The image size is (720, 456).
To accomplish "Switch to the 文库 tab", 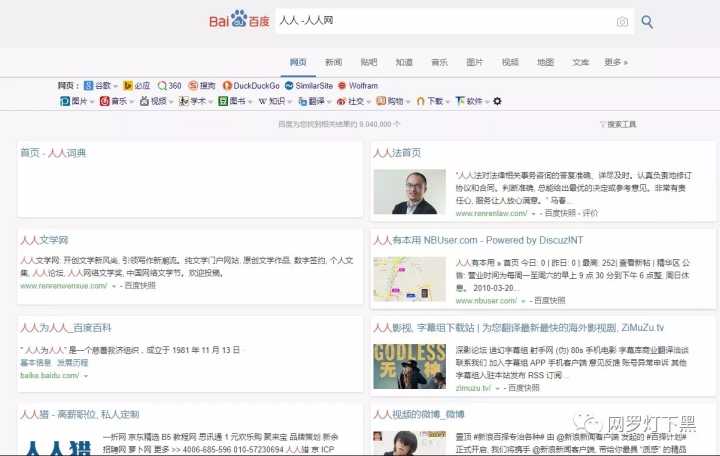I will coord(580,62).
